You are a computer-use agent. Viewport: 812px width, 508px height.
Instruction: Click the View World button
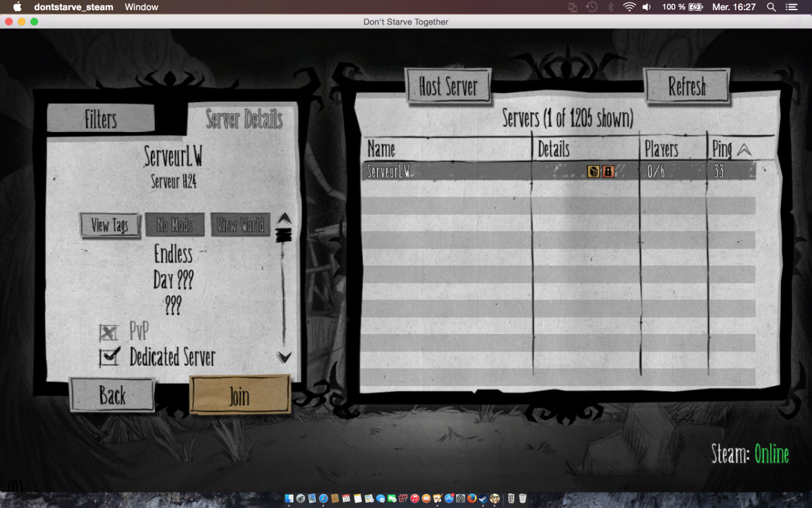240,225
